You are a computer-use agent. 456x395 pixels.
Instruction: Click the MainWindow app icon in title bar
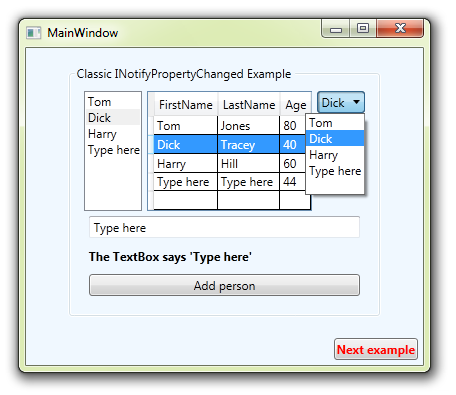33,33
